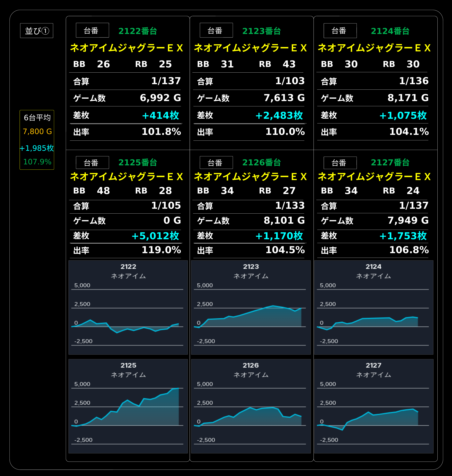Viewport: 452px width, 476px height.
Task: Click the +1,170枚 difference value
Action: pos(279,236)
